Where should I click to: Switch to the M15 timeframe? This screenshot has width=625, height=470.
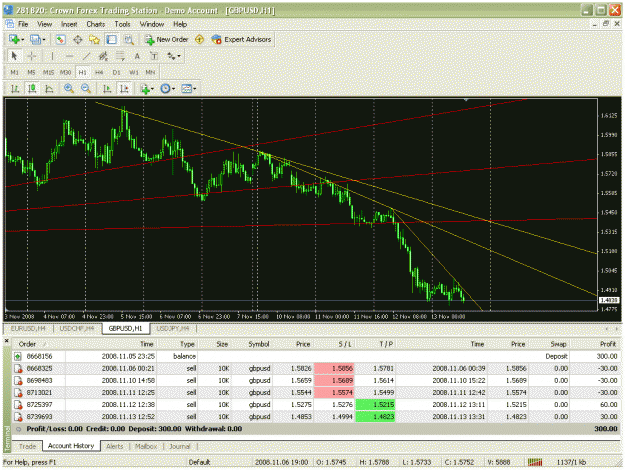point(48,72)
